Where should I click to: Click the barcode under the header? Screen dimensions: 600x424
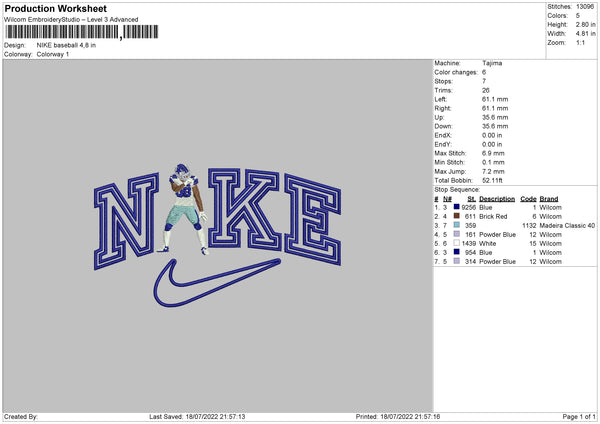[x=82, y=32]
